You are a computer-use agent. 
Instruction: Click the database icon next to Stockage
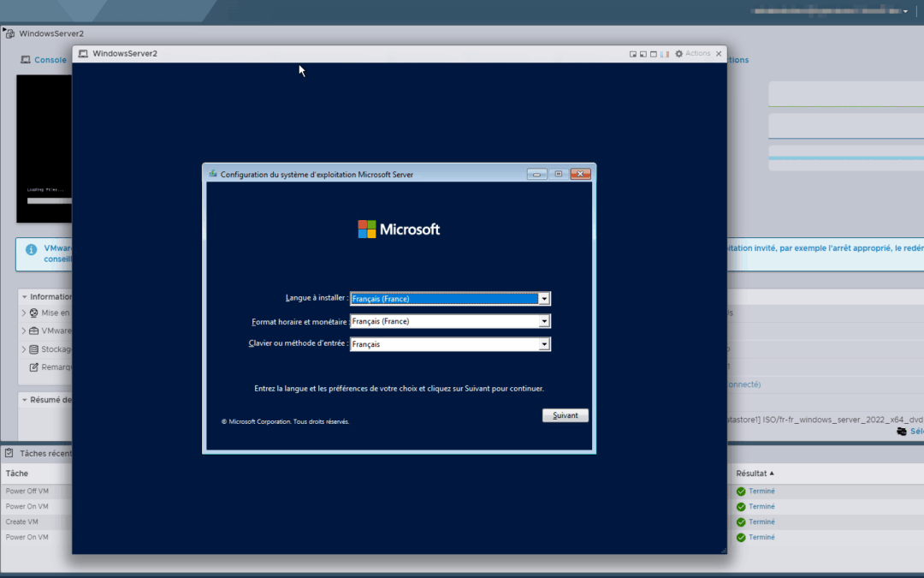point(34,349)
